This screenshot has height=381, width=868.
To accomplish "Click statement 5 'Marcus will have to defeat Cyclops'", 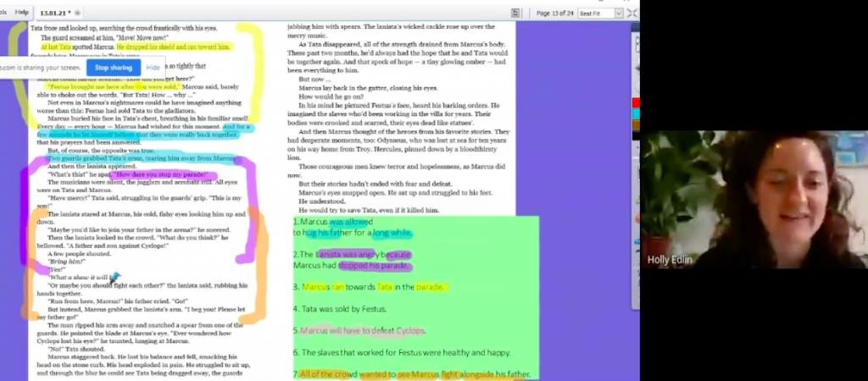I will pyautogui.click(x=359, y=331).
